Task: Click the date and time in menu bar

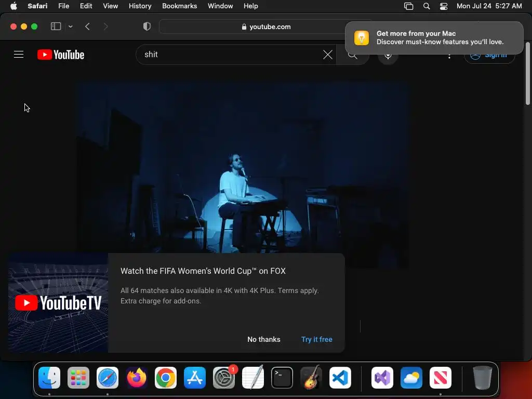Action: (x=489, y=6)
